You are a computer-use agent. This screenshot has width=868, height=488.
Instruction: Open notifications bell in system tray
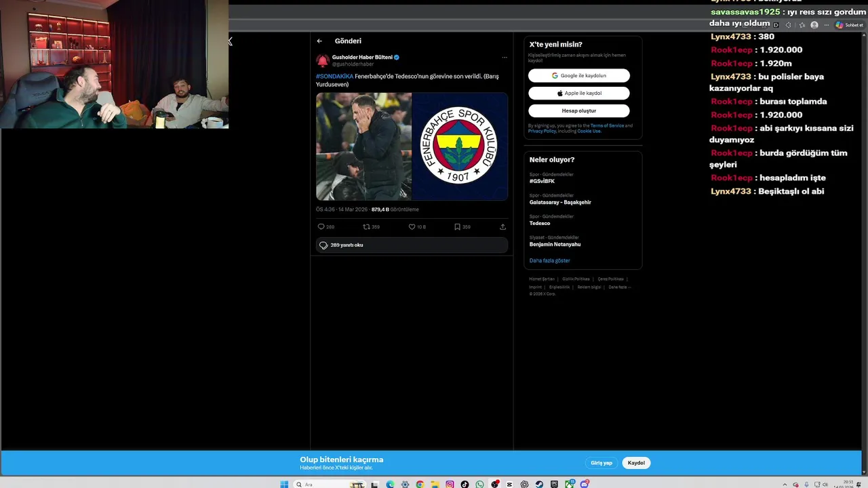point(859,485)
